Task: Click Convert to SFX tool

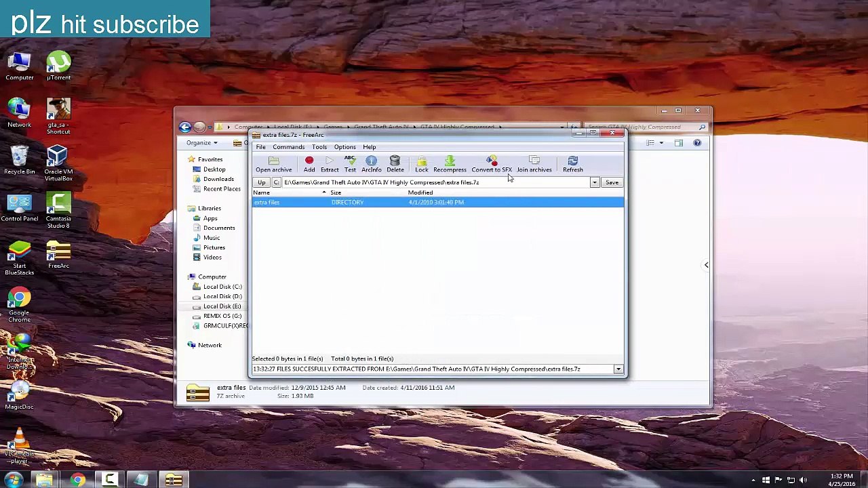Action: pos(492,164)
